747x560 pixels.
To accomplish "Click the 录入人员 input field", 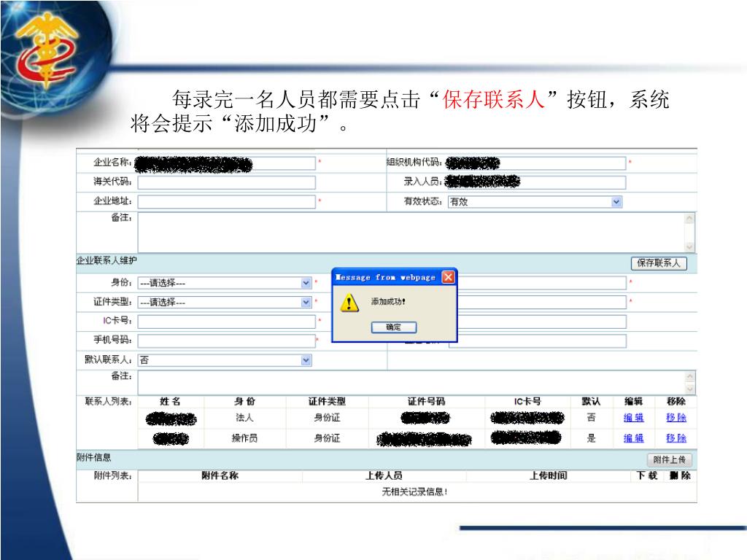I will pyautogui.click(x=536, y=182).
